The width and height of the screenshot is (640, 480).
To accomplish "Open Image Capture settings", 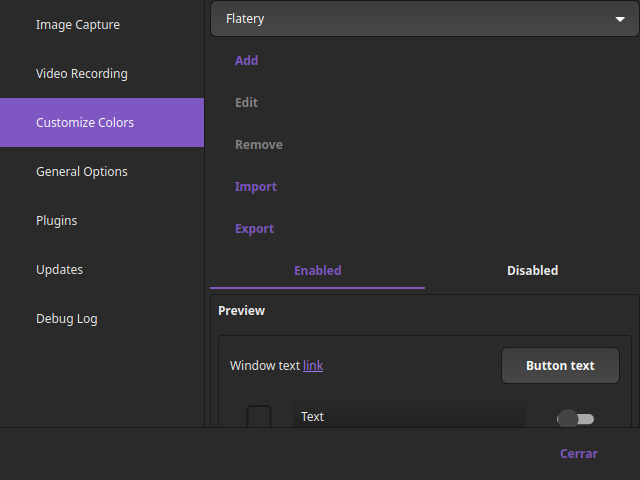I will tap(78, 25).
